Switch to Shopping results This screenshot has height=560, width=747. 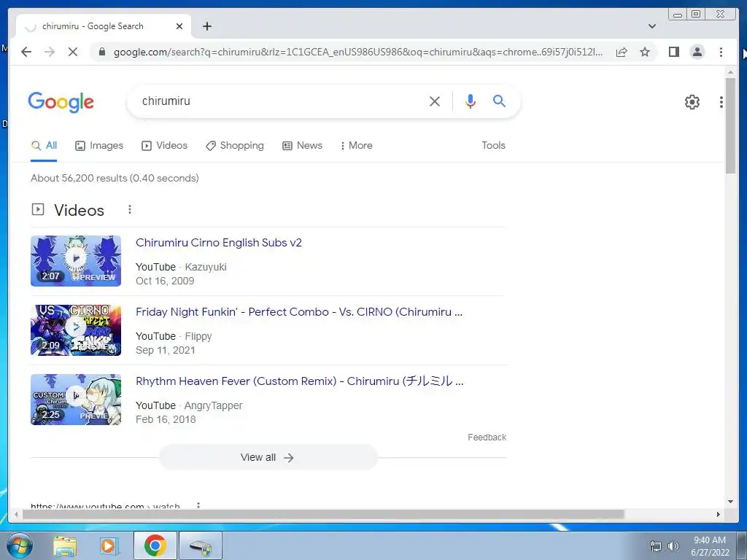click(234, 146)
